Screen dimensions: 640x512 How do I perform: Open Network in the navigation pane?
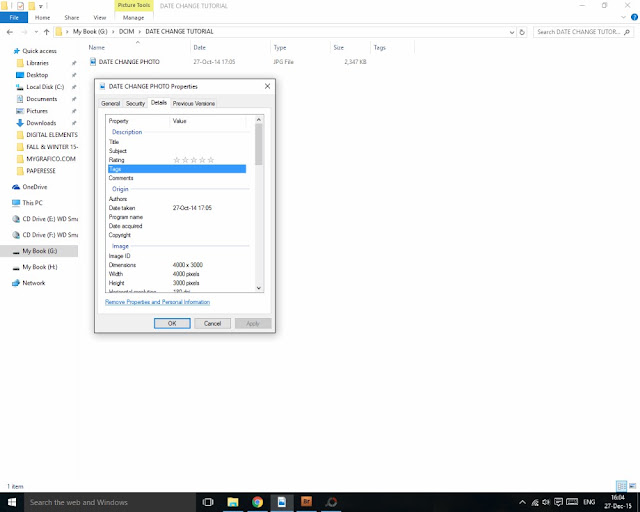click(33, 283)
